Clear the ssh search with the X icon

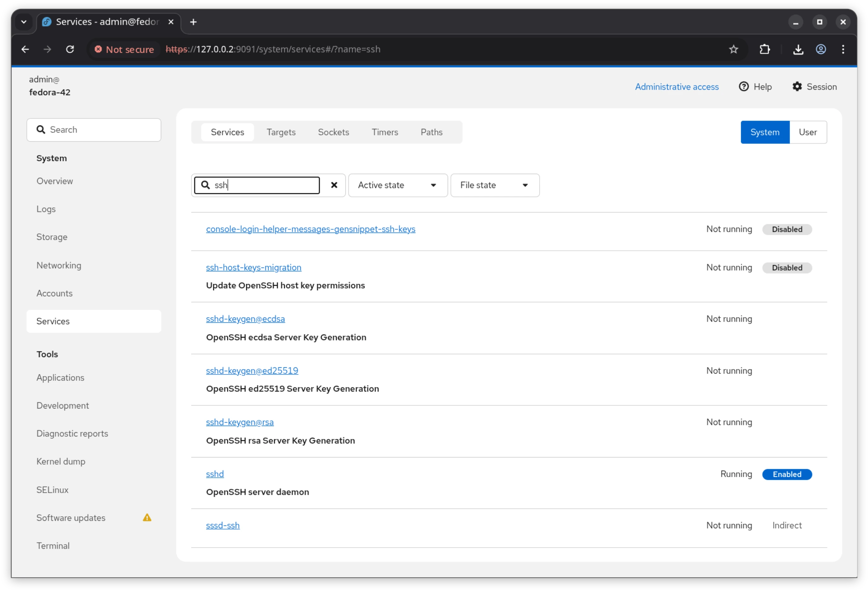point(334,185)
